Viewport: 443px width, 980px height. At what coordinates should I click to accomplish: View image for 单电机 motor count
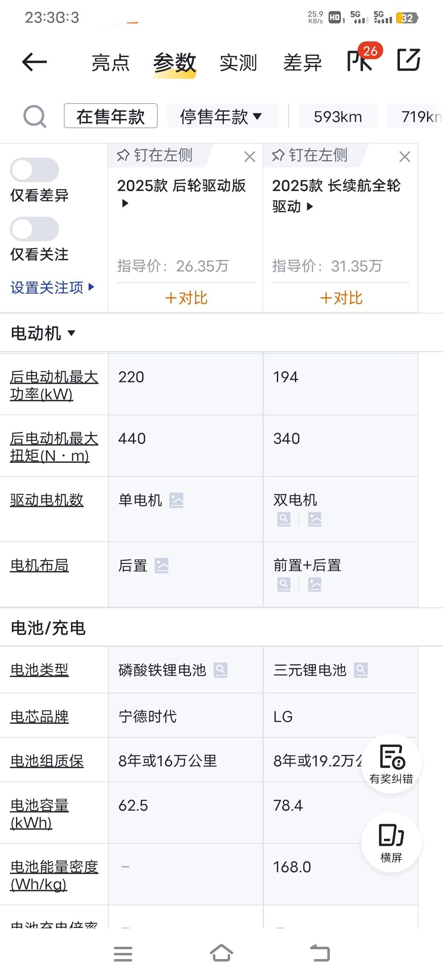point(177,500)
